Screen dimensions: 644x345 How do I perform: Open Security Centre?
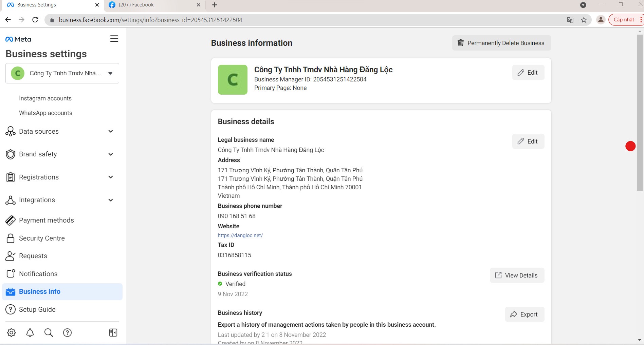tap(42, 238)
